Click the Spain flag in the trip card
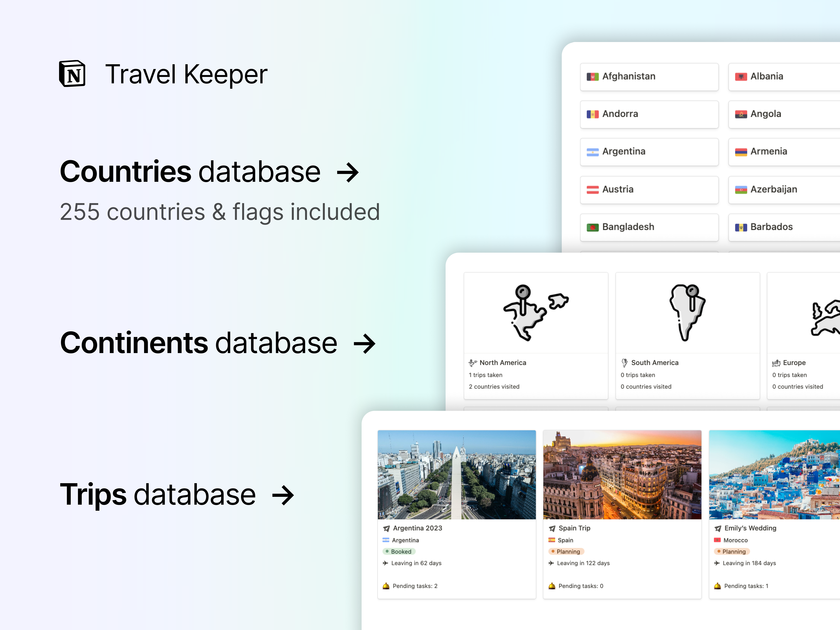The width and height of the screenshot is (840, 630). tap(552, 540)
